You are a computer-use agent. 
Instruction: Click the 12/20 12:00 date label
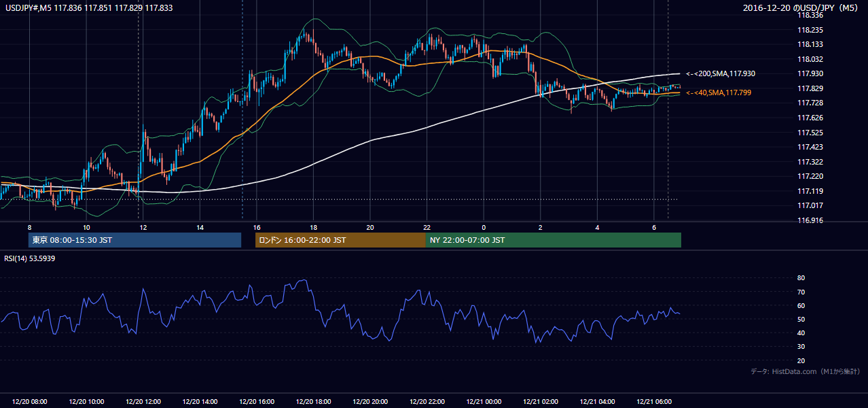143,402
